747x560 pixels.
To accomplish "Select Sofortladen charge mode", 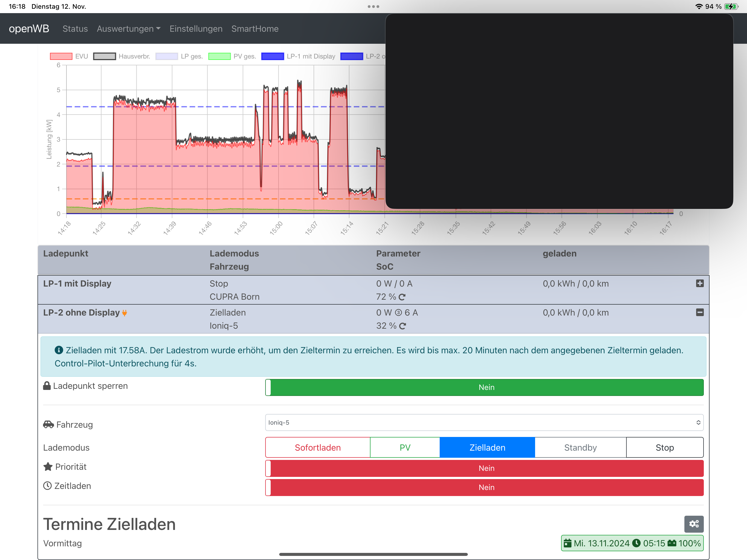I will [317, 448].
